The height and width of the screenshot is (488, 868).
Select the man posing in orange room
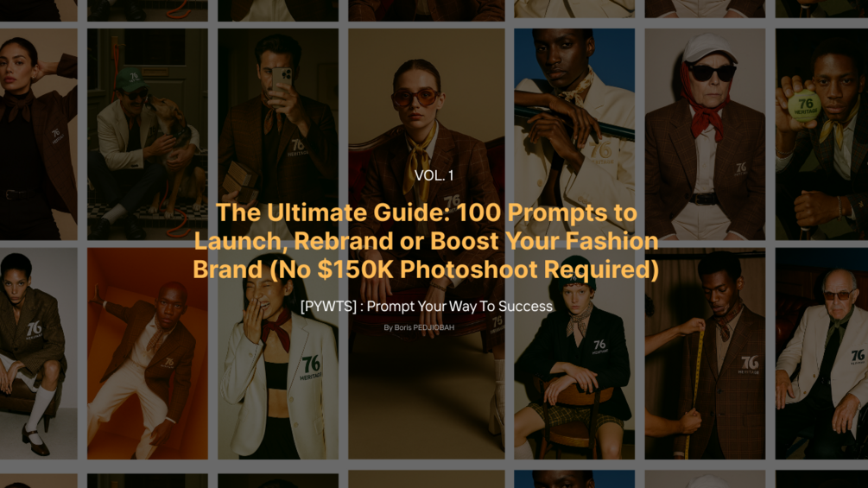[x=147, y=353]
